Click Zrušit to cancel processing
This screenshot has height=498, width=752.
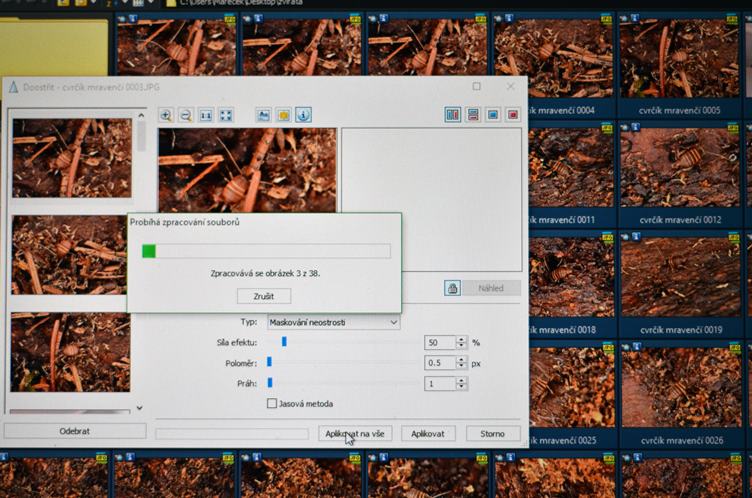[264, 296]
